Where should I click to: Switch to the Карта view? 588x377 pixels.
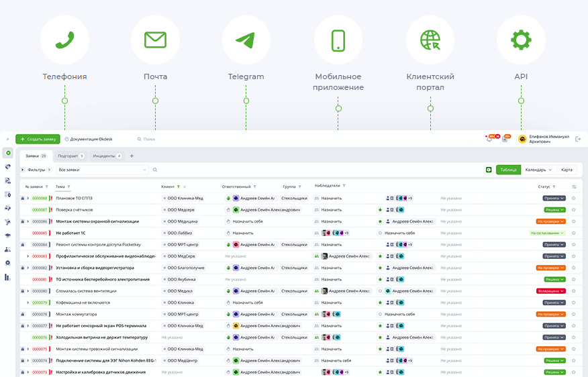pos(567,170)
